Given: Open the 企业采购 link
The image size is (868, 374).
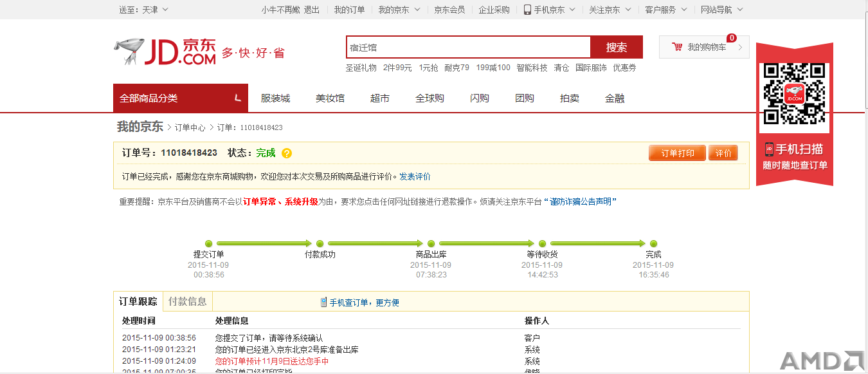Looking at the screenshot, I should (x=494, y=10).
